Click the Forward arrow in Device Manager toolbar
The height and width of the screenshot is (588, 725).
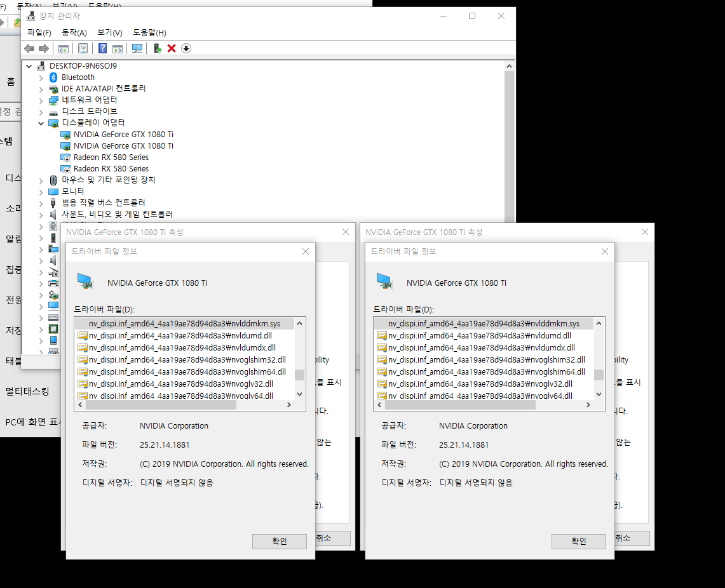(x=44, y=48)
